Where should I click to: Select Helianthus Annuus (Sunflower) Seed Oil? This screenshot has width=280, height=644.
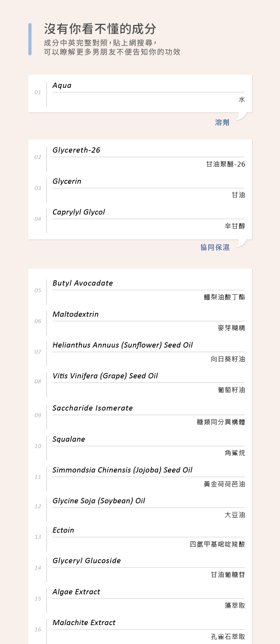(122, 345)
